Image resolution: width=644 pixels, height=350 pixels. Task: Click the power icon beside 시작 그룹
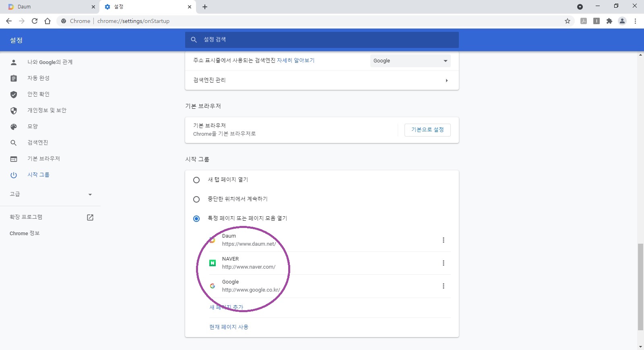click(14, 175)
